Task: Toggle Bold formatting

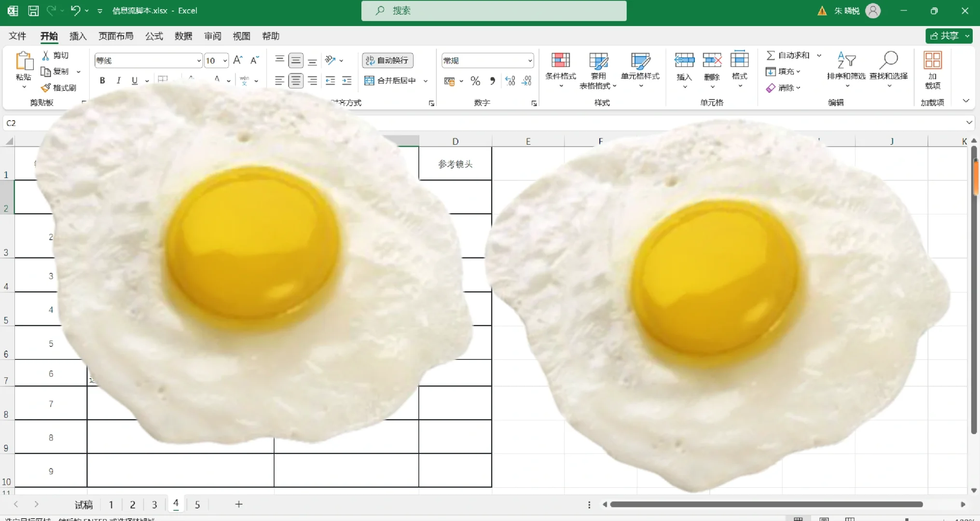Action: coord(102,81)
